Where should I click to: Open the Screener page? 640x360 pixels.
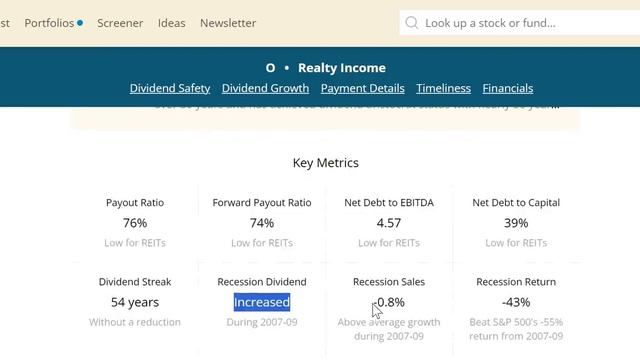120,23
